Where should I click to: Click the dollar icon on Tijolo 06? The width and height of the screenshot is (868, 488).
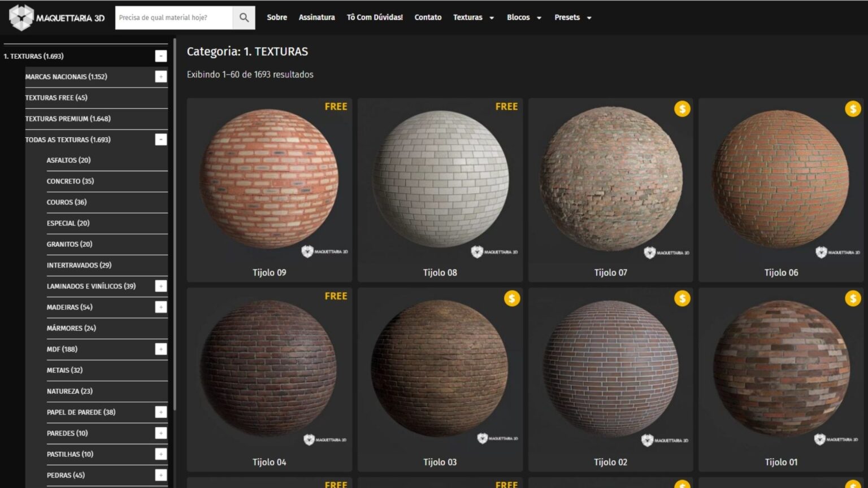(x=852, y=109)
